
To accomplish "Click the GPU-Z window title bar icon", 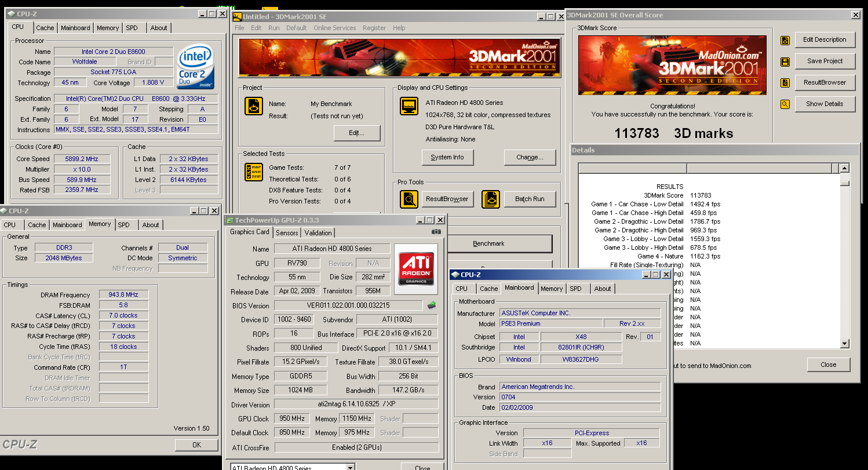I will tap(229, 220).
